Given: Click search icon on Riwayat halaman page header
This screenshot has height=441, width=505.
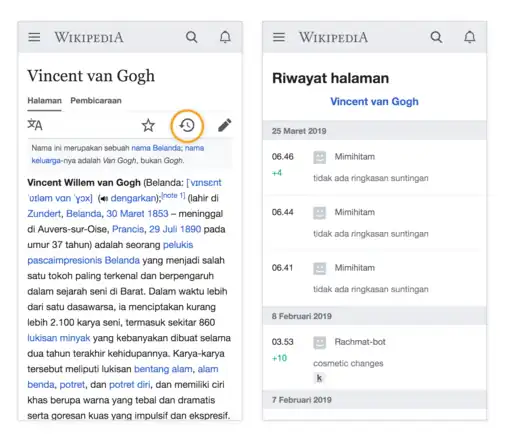Looking at the screenshot, I should (436, 37).
